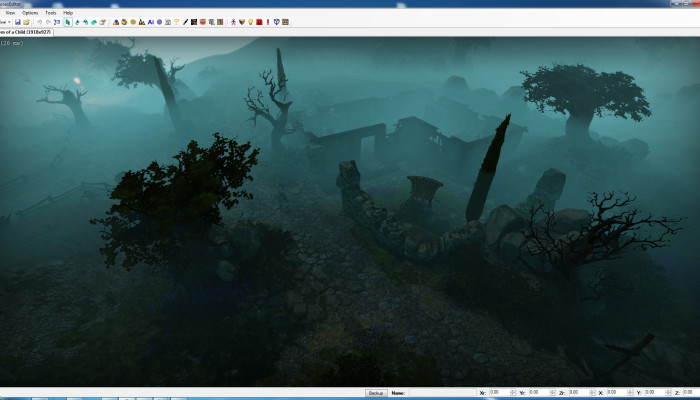Click the Xr rotation value field
The width and height of the screenshot is (700, 400).
click(x=500, y=392)
